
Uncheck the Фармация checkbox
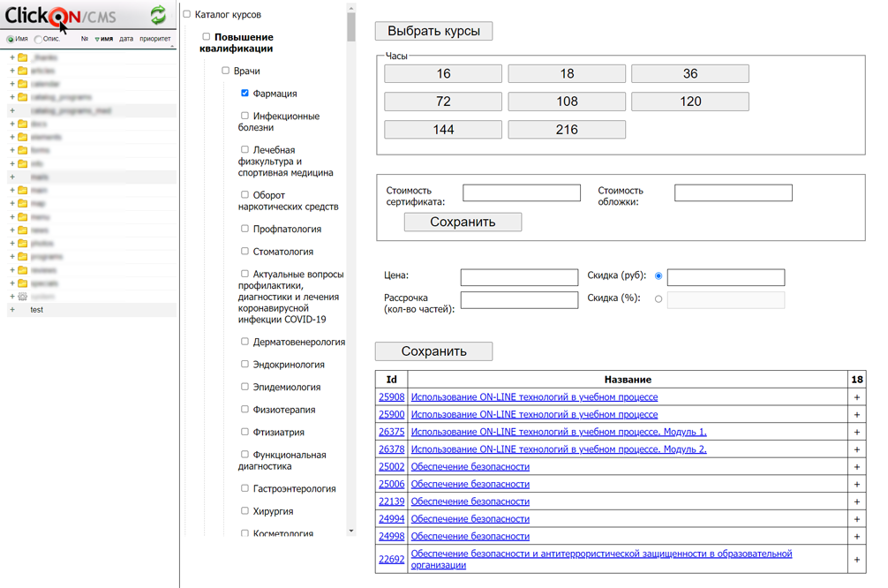pyautogui.click(x=245, y=93)
